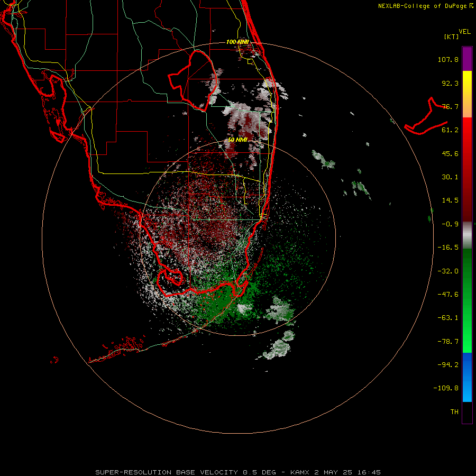Screen dimensions: 476x476
Task: Click the VEL legend heading
Action: 464,32
